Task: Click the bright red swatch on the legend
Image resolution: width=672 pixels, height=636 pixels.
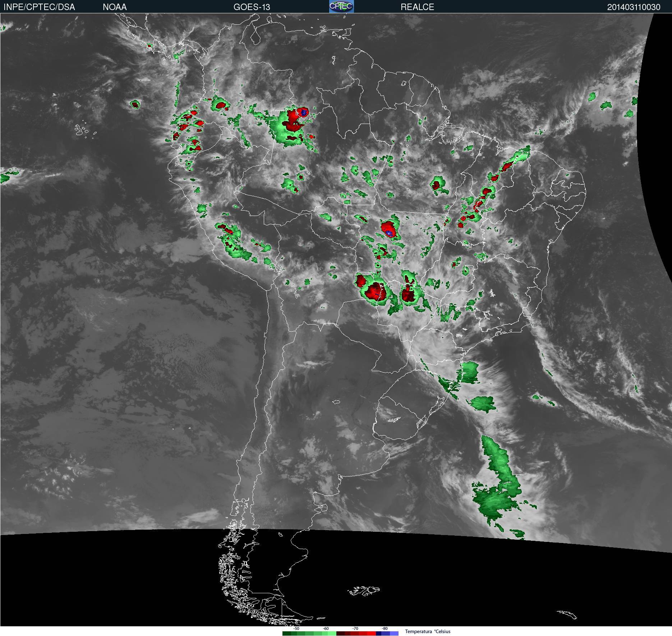Action: (372, 633)
